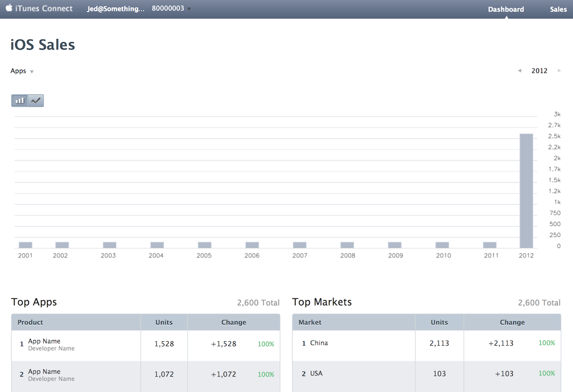Switch the chart to line graph view
Screen dimensions: 573x392
point(36,100)
